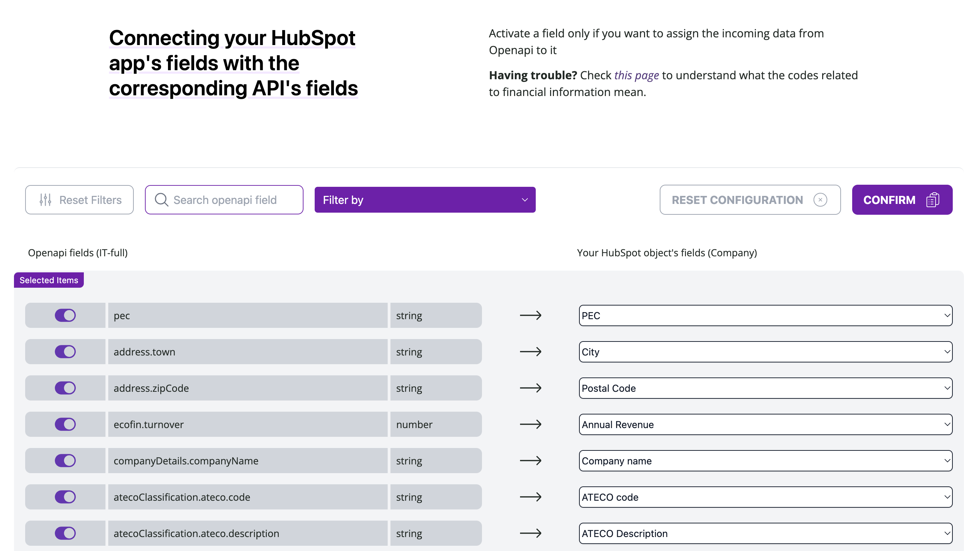The width and height of the screenshot is (980, 551).
Task: Click the arrow icon beside pec row
Action: pyautogui.click(x=530, y=315)
